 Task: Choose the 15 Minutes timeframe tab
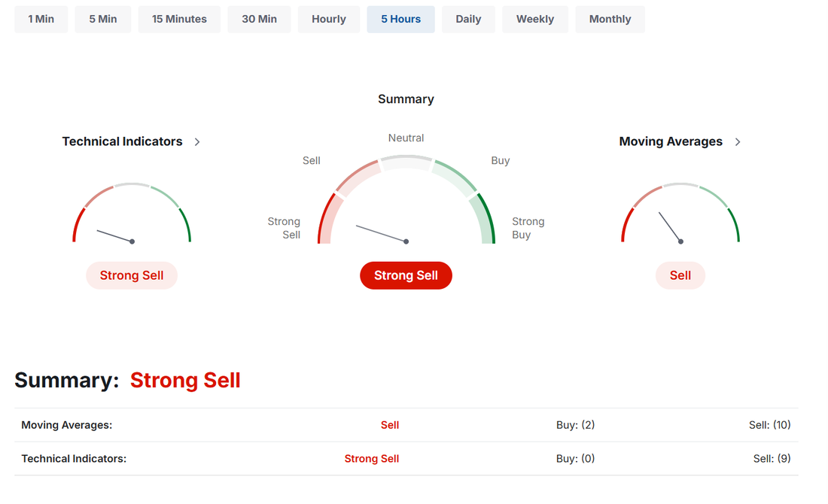pyautogui.click(x=180, y=20)
